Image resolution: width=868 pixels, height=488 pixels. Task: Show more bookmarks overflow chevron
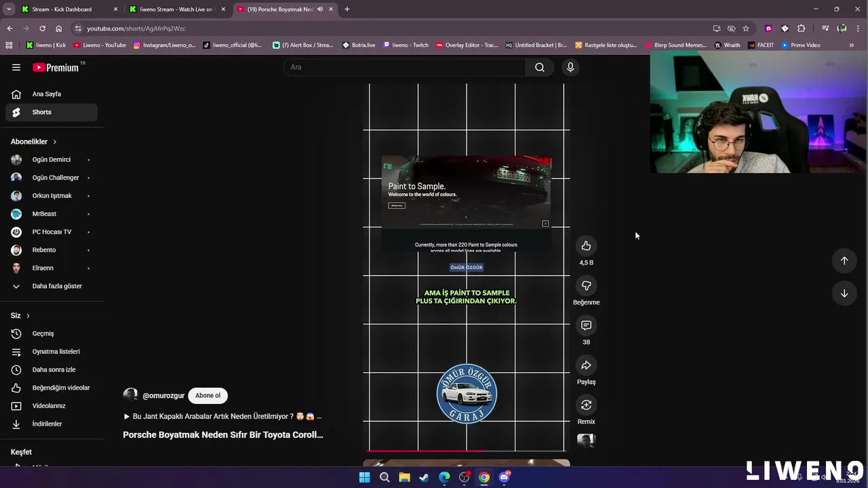pos(852,45)
